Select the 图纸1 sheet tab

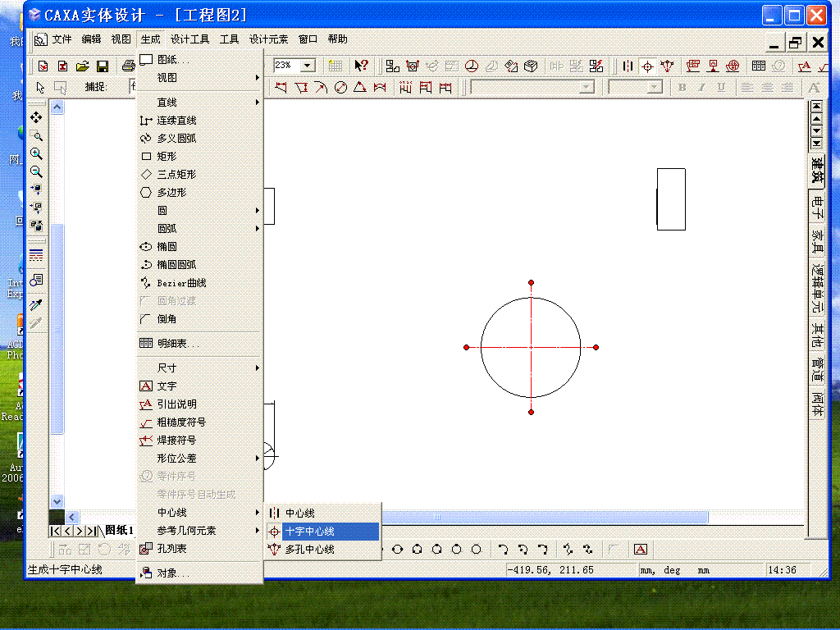(x=119, y=531)
